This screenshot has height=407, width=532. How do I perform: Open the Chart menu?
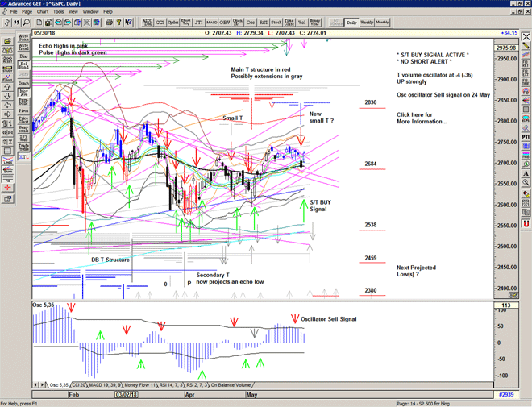pos(43,12)
